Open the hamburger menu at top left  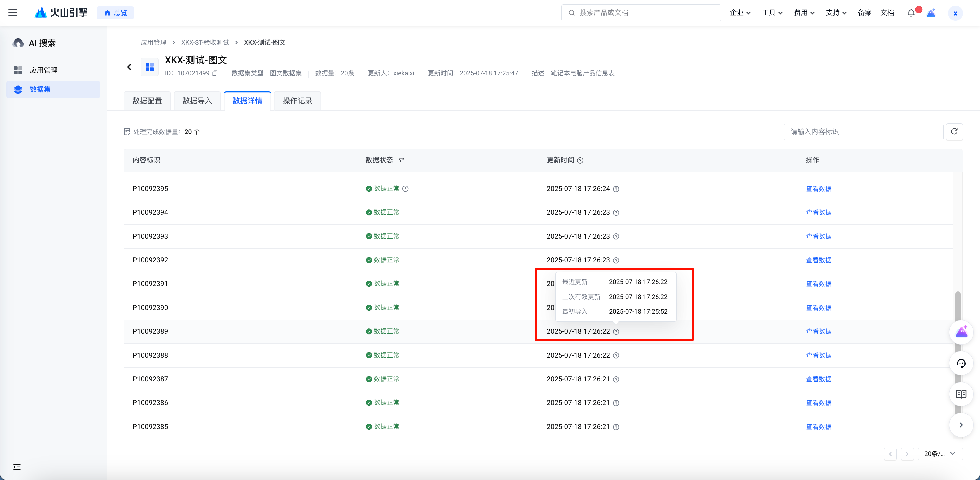pyautogui.click(x=13, y=13)
